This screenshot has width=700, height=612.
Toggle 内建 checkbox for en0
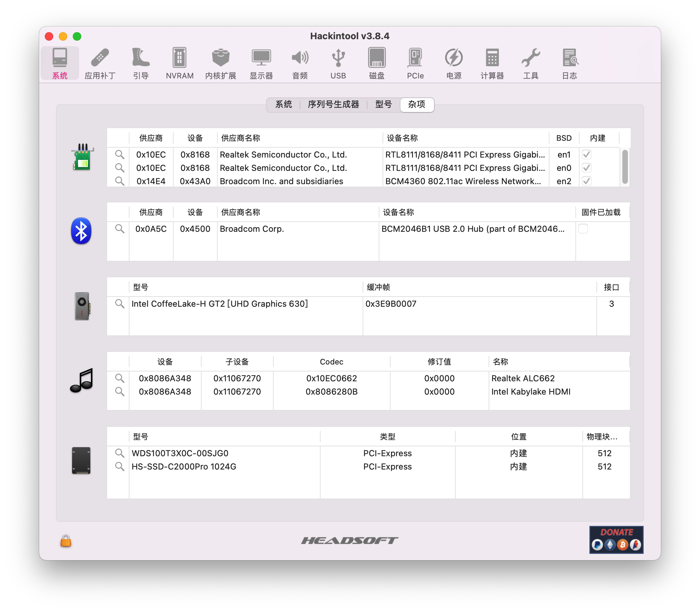pyautogui.click(x=587, y=168)
